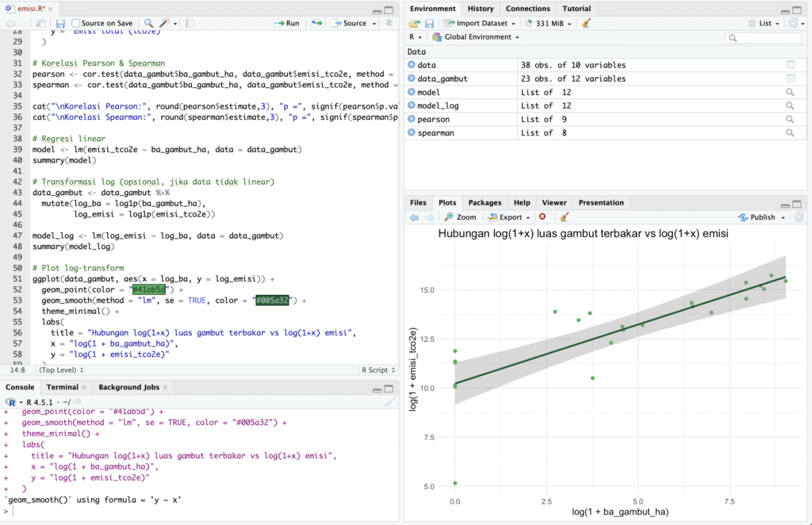Re-run previous code region icon

317,24
